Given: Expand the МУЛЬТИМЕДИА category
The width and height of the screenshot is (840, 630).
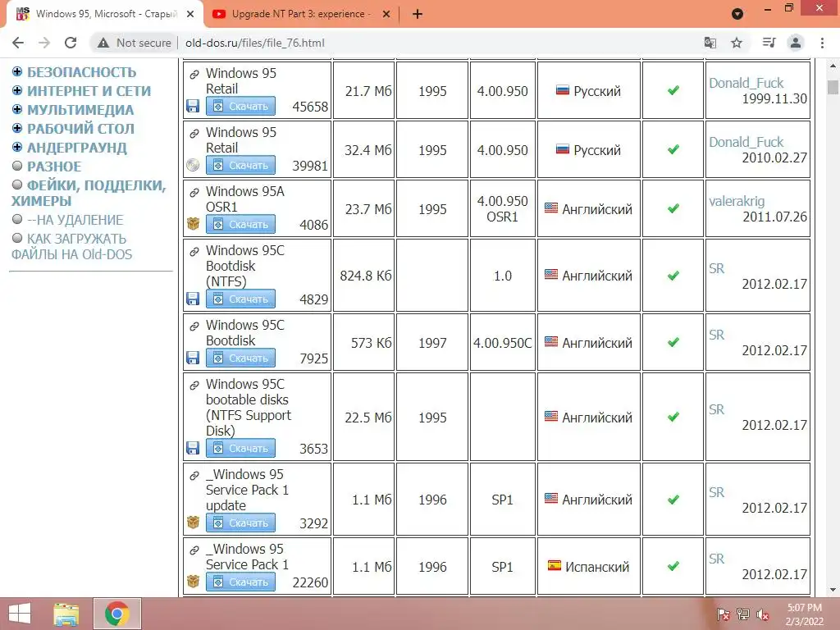Looking at the screenshot, I should pos(17,109).
